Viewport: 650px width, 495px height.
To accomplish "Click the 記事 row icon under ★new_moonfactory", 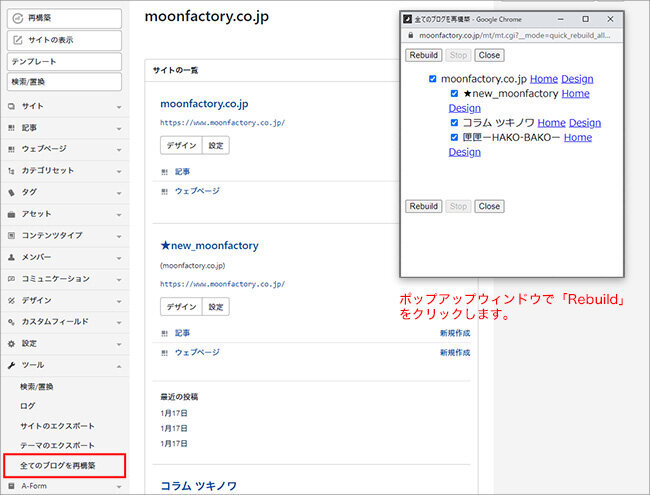I will [165, 333].
